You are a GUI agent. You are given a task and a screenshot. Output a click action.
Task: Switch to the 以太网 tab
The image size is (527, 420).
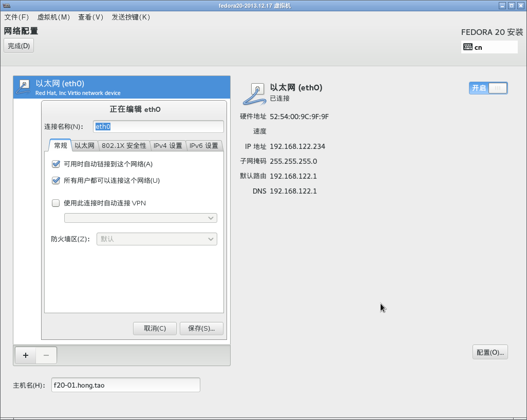click(x=84, y=145)
